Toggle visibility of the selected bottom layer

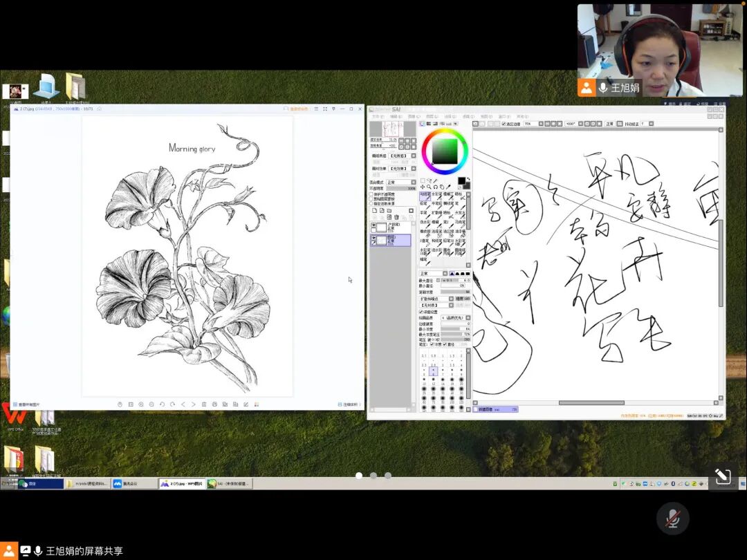click(x=373, y=238)
